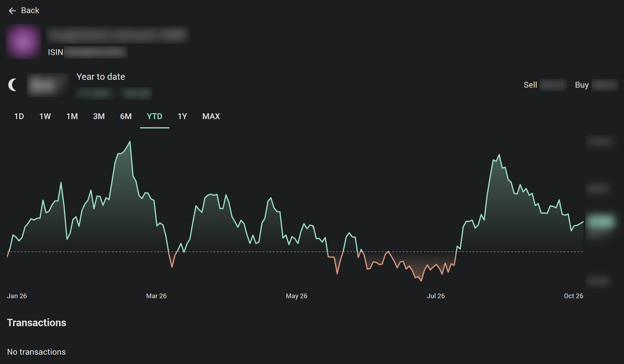This screenshot has width=624, height=364.
Task: Show the 1Y chart range
Action: (182, 116)
